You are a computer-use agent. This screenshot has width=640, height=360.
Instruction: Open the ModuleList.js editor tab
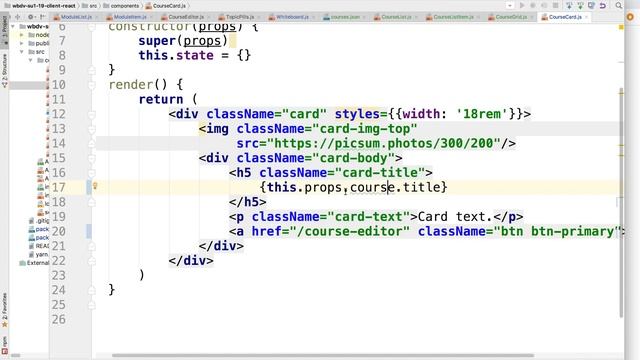[76, 17]
